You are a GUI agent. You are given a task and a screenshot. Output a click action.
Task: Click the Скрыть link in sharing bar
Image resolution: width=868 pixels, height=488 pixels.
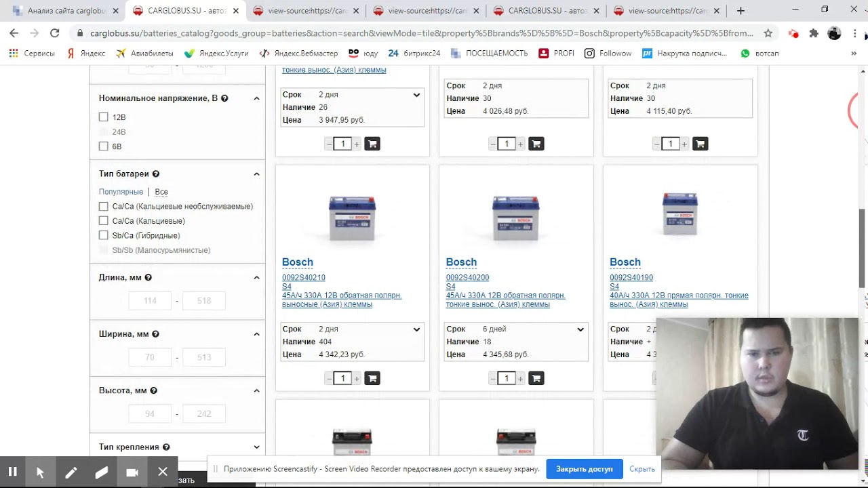642,469
